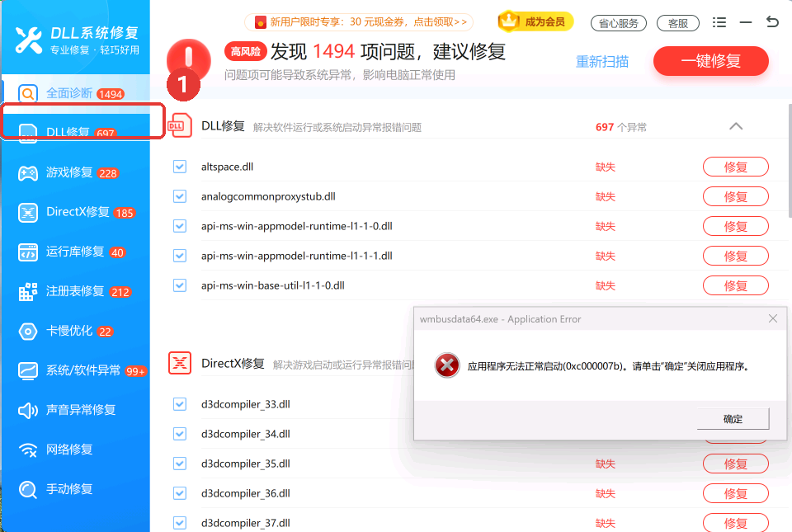
Task: Open 手动修复 manual repair section
Action: [x=76, y=489]
